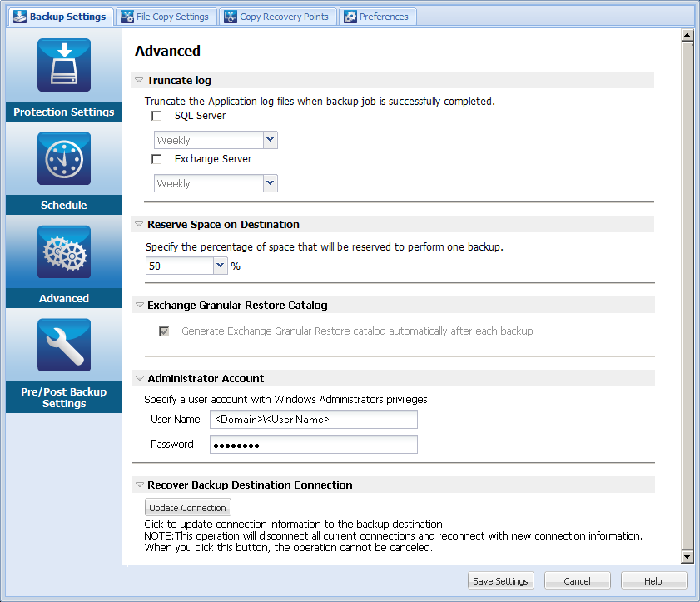Viewport: 700px width, 602px height.
Task: Click the Advanced gears icon
Action: point(63,251)
